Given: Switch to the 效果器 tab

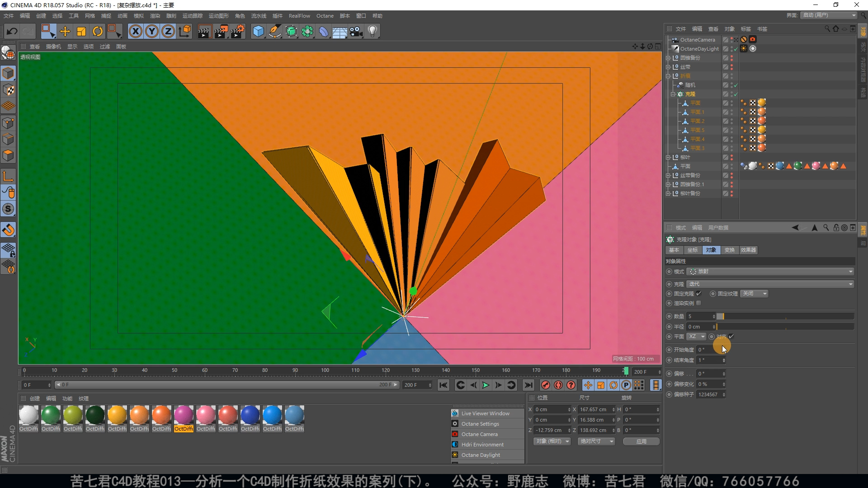Looking at the screenshot, I should coord(748,250).
